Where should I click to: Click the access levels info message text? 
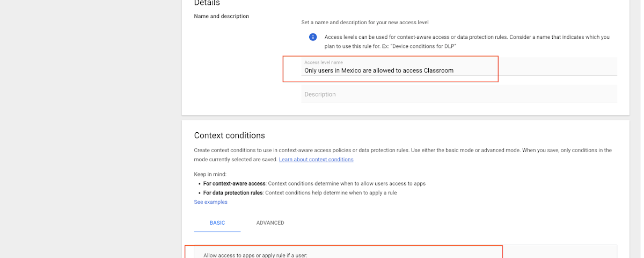(x=467, y=42)
